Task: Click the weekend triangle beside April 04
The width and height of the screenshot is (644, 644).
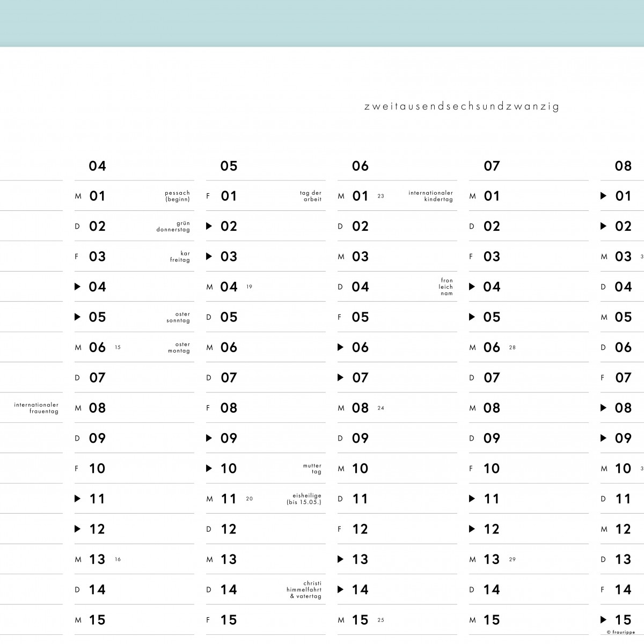Action: point(77,287)
